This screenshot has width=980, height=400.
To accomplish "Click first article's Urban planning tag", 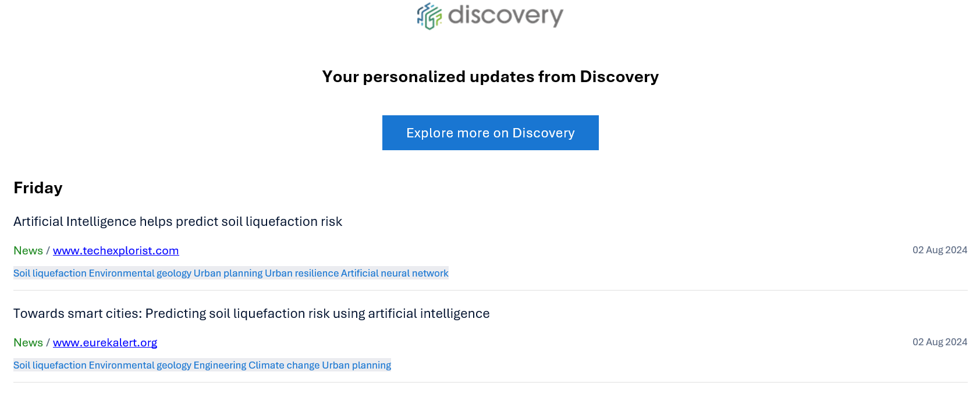I will coord(228,273).
